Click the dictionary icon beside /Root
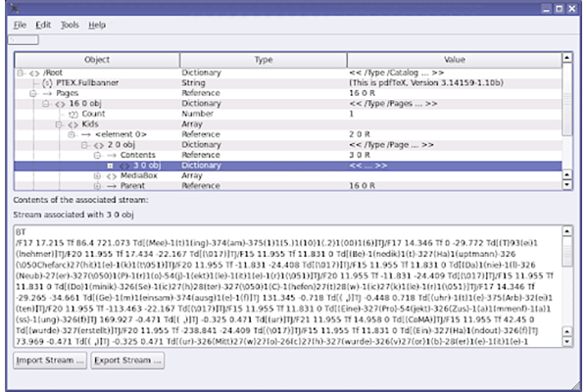Image resolution: width=588 pixels, height=392 pixels. pos(31,73)
